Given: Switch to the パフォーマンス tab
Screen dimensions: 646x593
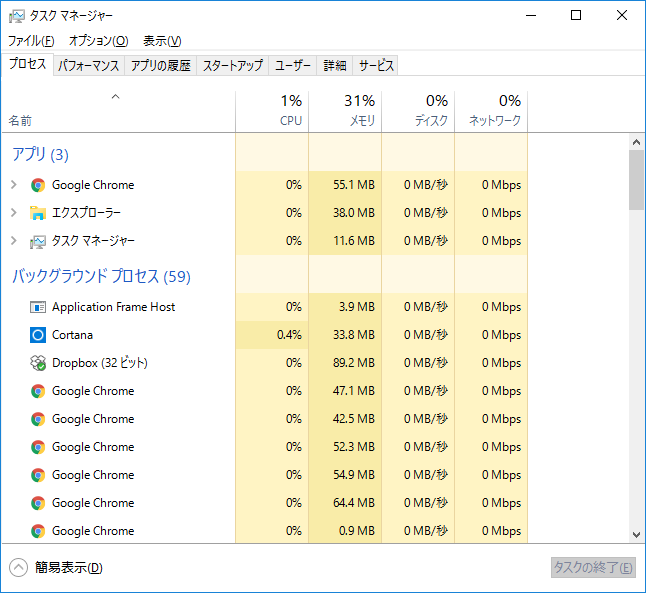Looking at the screenshot, I should (x=88, y=66).
